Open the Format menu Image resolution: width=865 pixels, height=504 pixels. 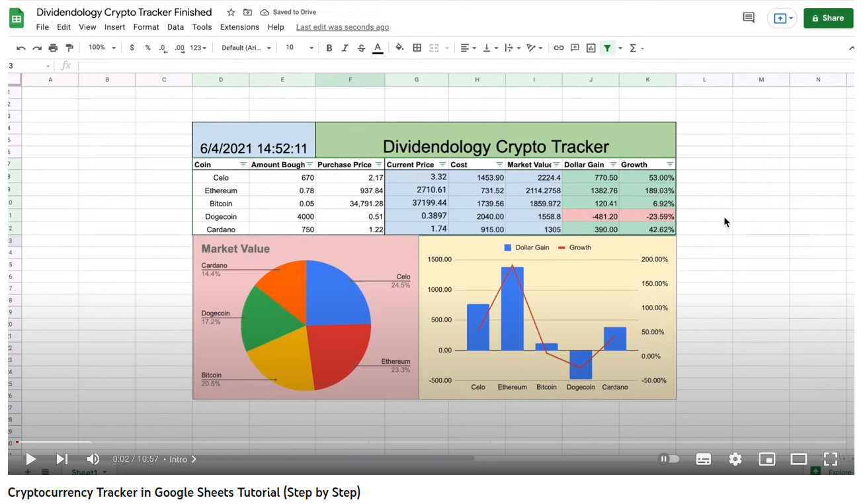pyautogui.click(x=146, y=27)
